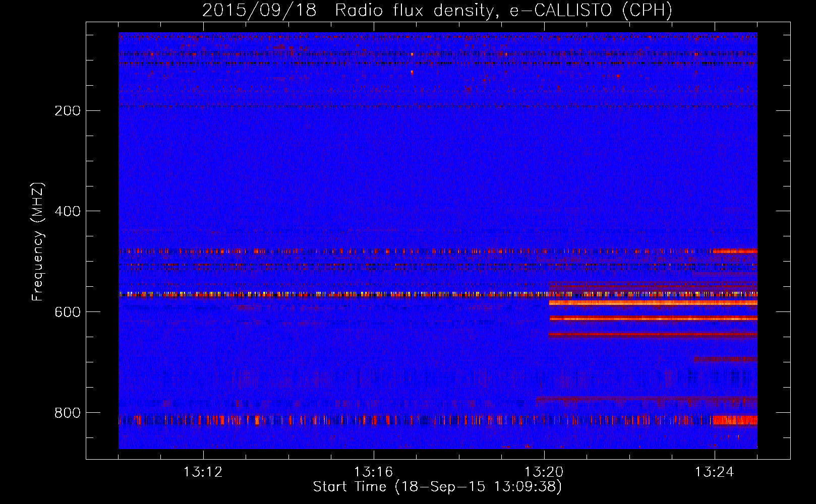Click the 13:24 time tick label

click(x=715, y=472)
